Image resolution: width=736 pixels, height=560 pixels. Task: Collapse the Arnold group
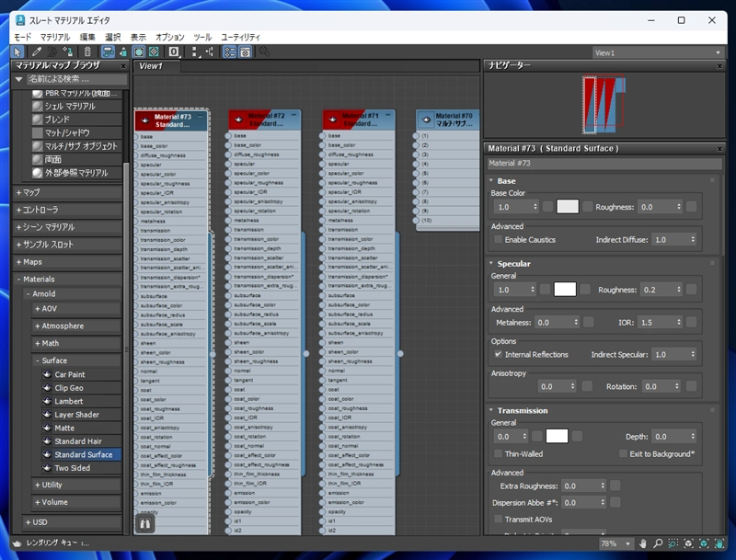point(73,294)
